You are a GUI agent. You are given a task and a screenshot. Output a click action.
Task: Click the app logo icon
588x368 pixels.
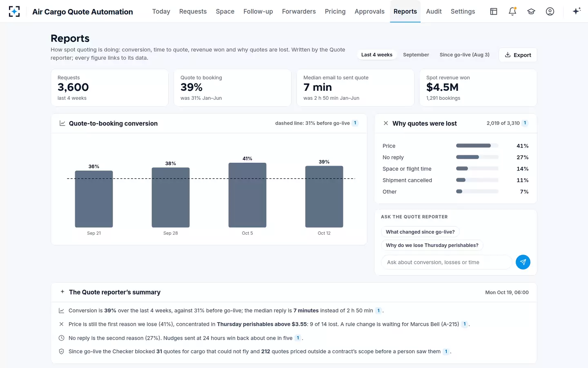pyautogui.click(x=14, y=11)
